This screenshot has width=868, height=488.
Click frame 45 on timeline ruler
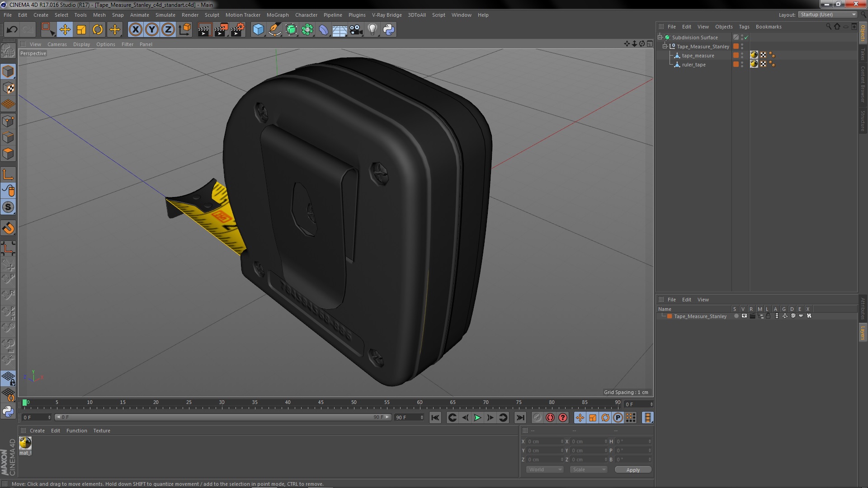[321, 402]
